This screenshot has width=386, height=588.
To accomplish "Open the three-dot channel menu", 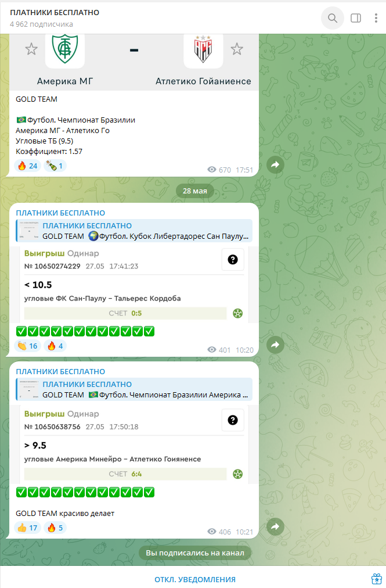I will click(376, 18).
